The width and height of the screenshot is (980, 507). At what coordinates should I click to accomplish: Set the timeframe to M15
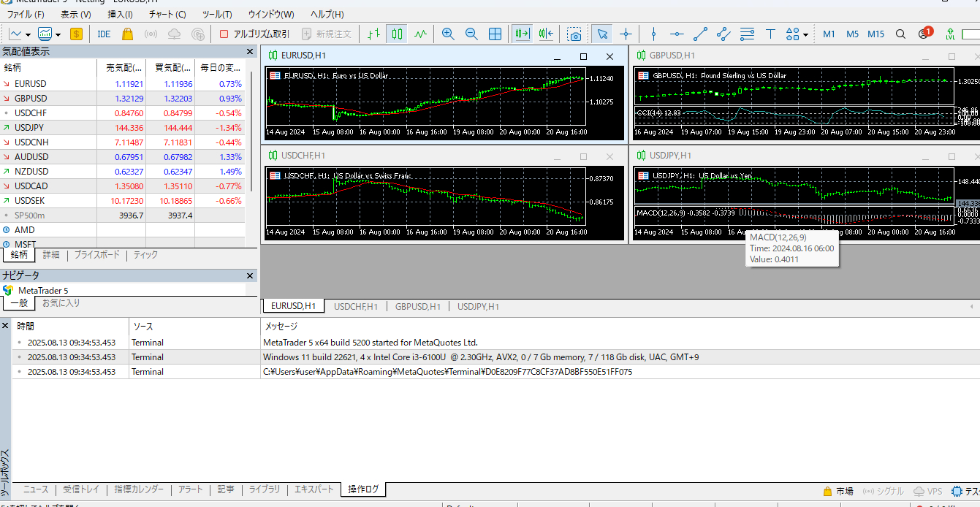[x=875, y=34]
